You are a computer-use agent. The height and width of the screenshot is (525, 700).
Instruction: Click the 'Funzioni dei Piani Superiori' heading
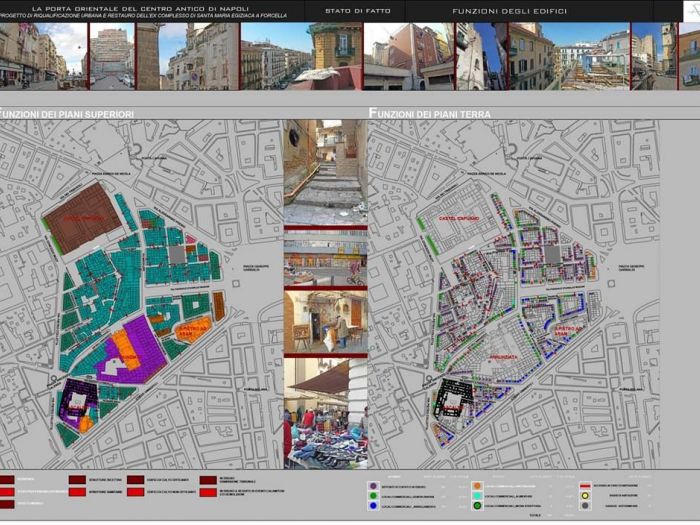[x=67, y=114]
